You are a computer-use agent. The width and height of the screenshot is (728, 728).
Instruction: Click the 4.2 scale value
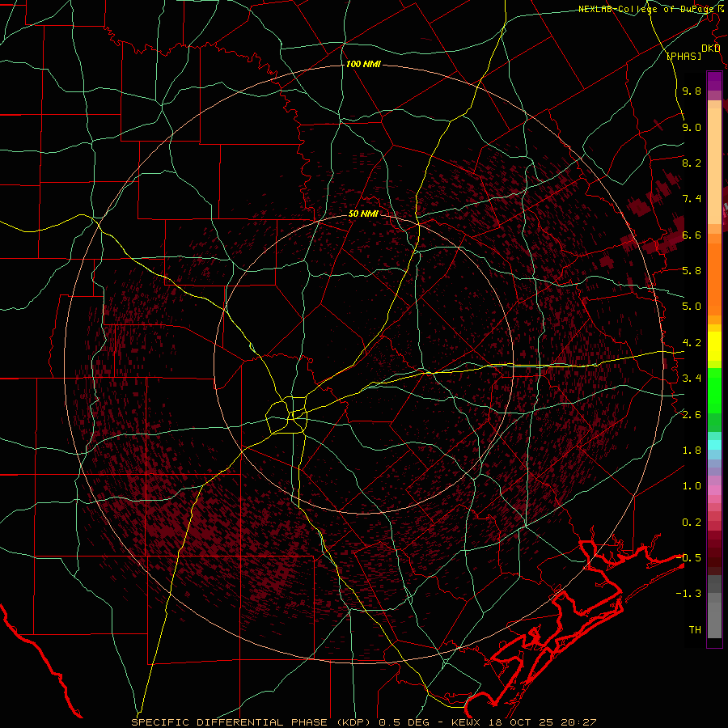tap(692, 343)
